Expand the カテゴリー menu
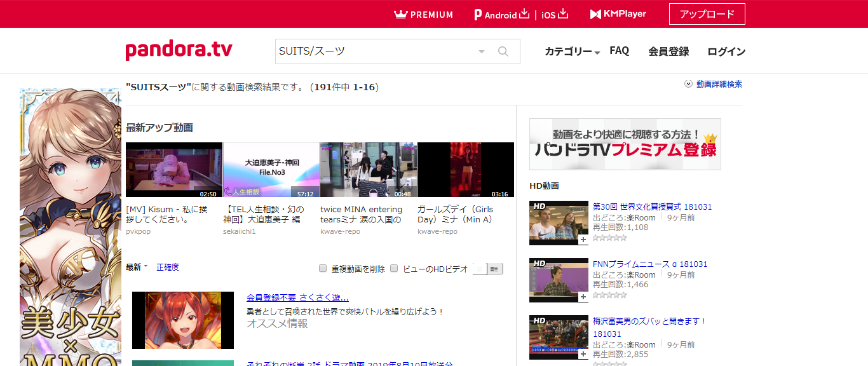Image resolution: width=868 pixels, height=366 pixels. point(572,51)
